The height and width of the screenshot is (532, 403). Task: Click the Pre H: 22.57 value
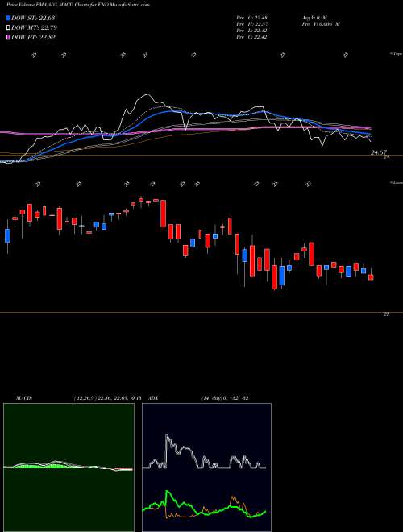[x=251, y=24]
